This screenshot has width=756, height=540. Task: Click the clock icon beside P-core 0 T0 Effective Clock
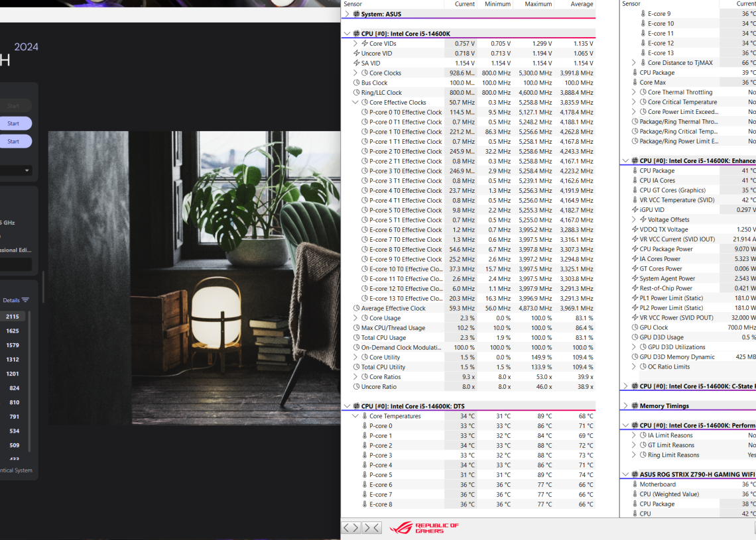pos(365,112)
